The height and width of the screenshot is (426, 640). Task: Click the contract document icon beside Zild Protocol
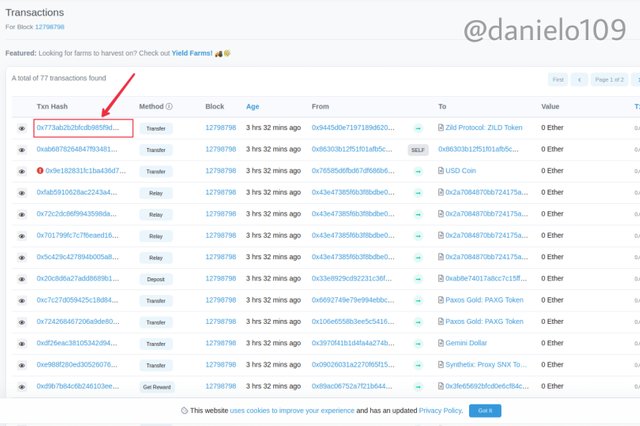coord(441,128)
